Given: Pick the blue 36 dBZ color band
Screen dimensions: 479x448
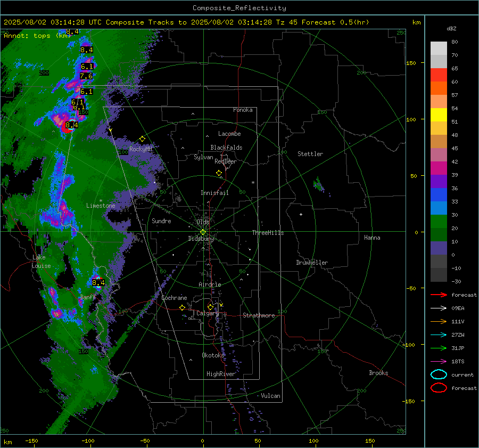Looking at the screenshot, I should pos(439,194).
